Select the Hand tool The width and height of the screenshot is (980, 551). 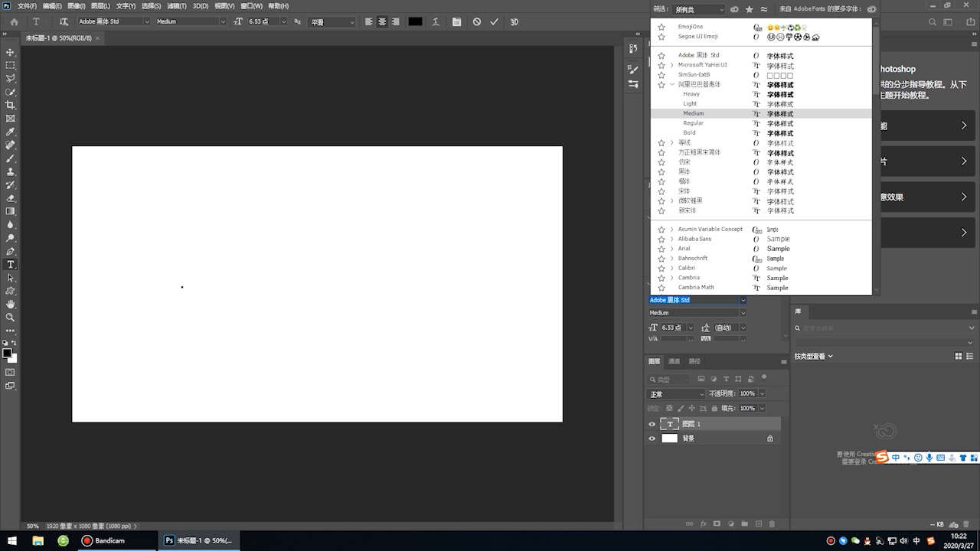pyautogui.click(x=10, y=304)
